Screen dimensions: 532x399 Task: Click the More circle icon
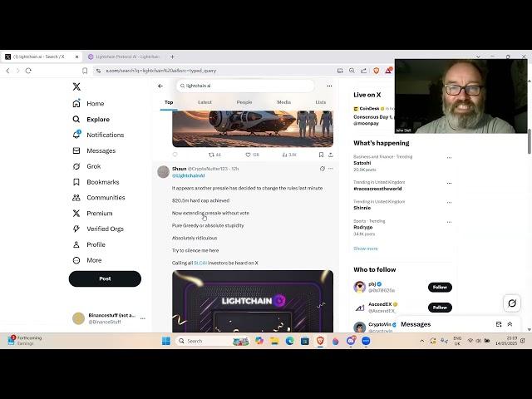click(x=76, y=260)
